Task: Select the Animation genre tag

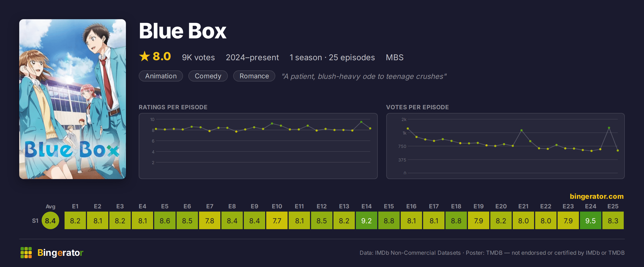Action: [x=161, y=76]
